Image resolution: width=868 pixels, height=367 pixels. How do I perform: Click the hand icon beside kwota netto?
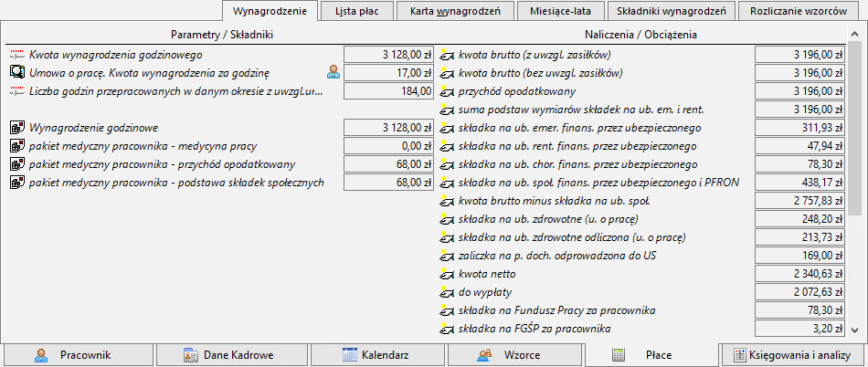pyautogui.click(x=447, y=274)
